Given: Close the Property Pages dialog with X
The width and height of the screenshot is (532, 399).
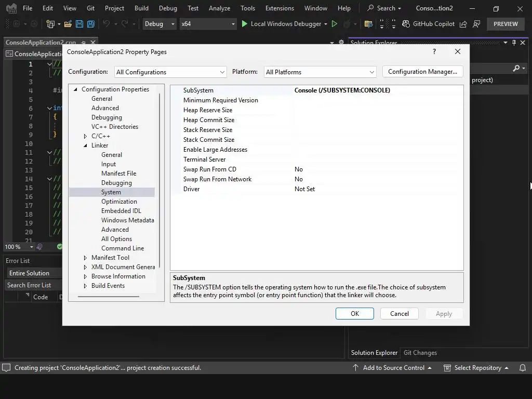Looking at the screenshot, I should [458, 51].
